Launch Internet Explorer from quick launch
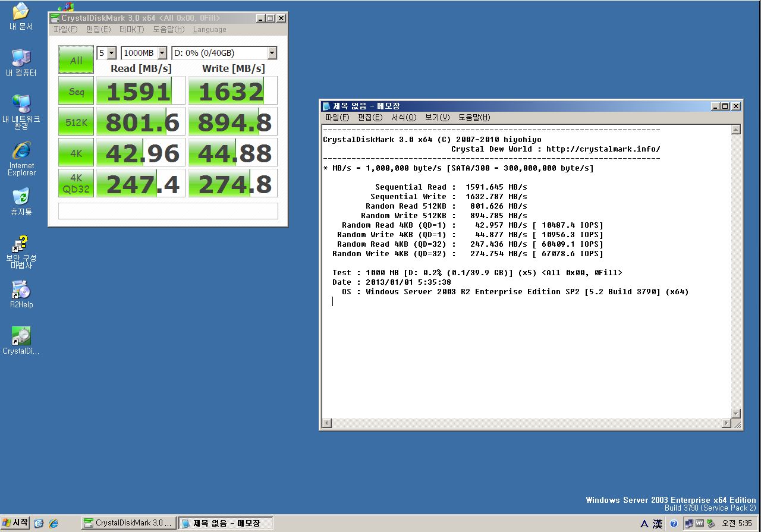The height and width of the screenshot is (532, 761). tap(54, 523)
